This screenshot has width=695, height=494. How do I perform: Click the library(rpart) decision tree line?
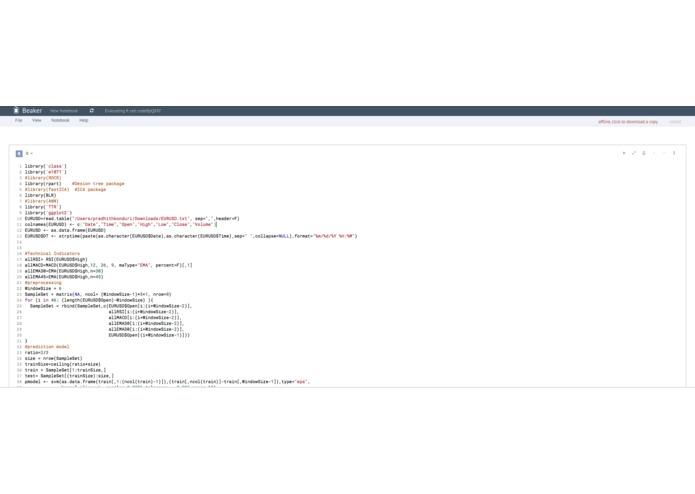74,183
